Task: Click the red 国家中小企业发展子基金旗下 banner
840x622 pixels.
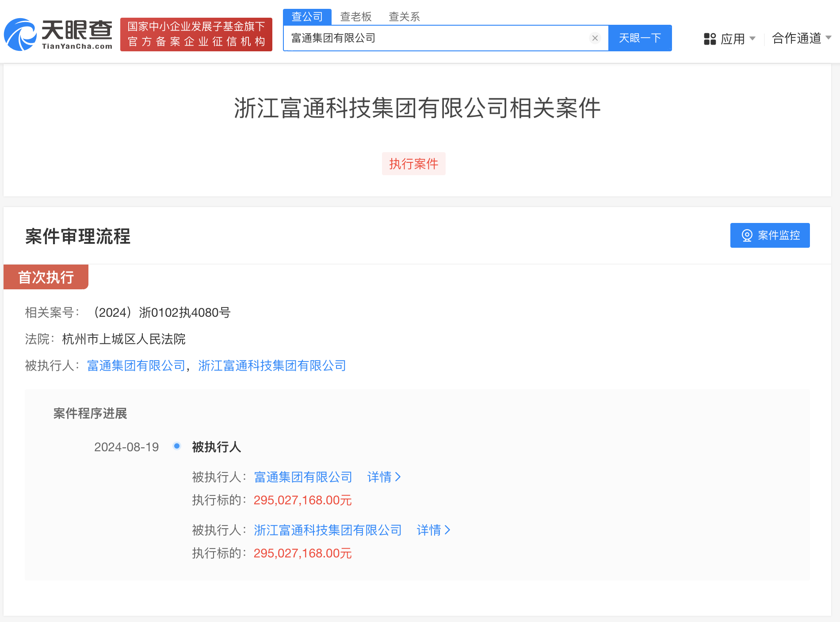Action: [x=196, y=34]
